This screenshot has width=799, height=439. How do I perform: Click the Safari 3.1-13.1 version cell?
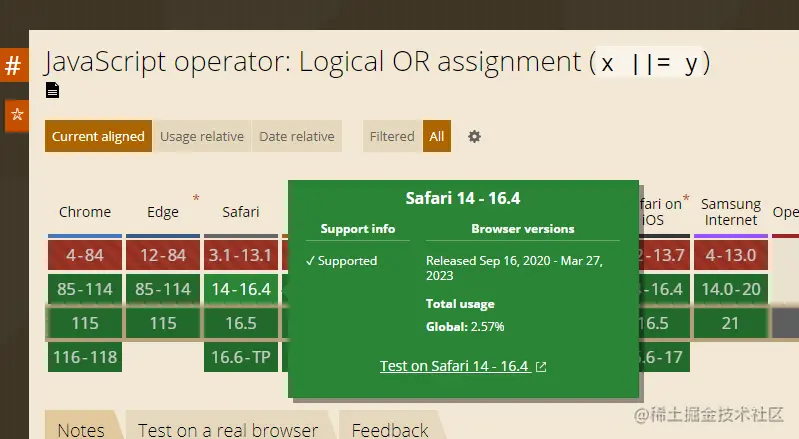[x=241, y=255]
